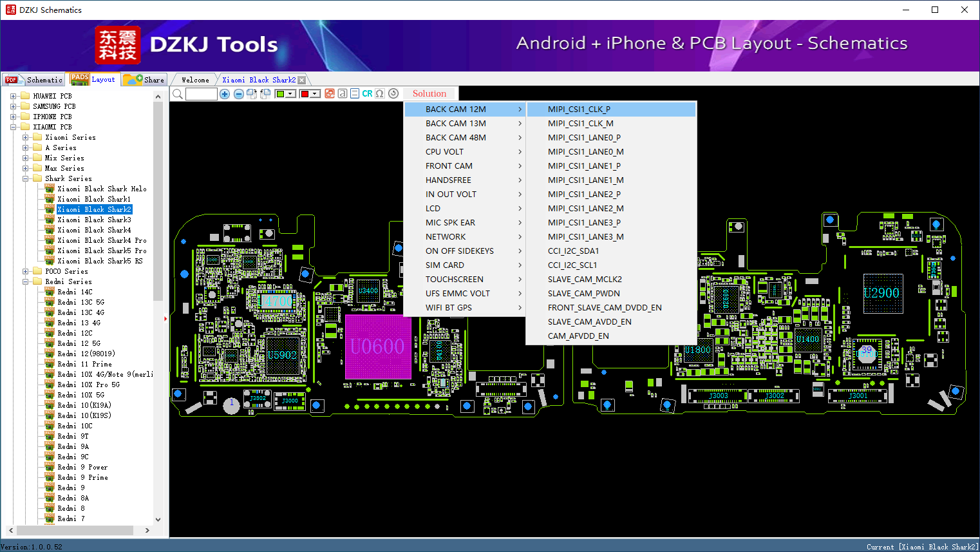Select Redmi 10X Pro 5G in tree
980x552 pixels.
tap(88, 385)
